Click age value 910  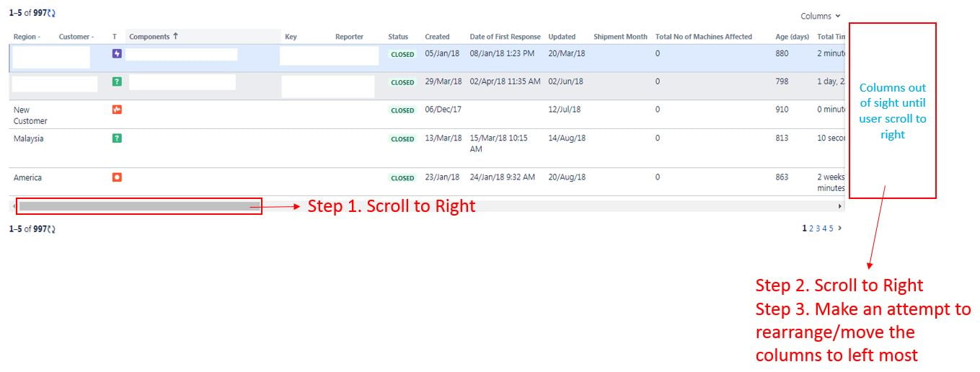782,110
